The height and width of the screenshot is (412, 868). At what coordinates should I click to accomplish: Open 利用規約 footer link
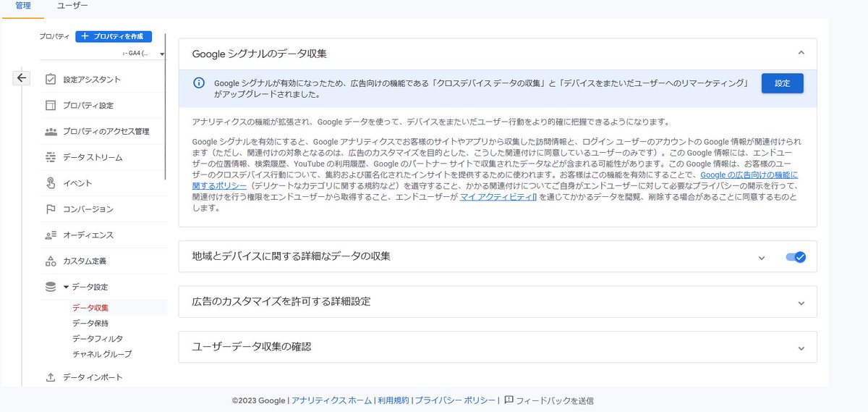pos(393,400)
